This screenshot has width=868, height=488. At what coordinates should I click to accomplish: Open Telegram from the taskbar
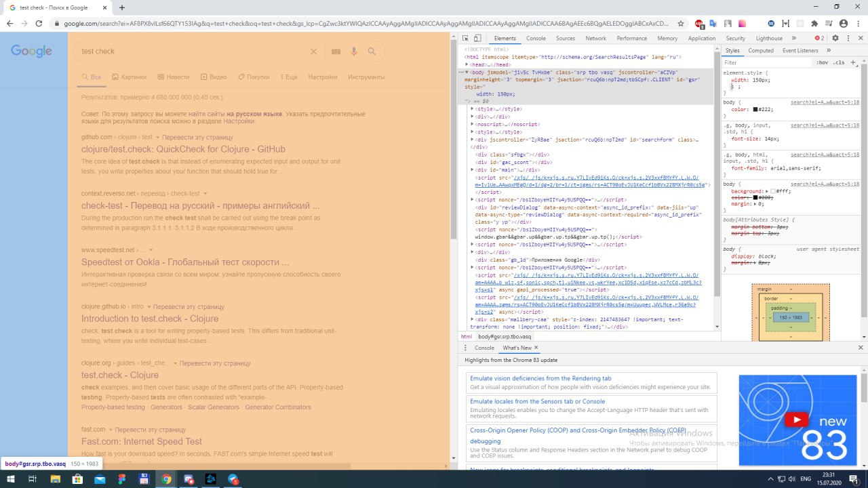[x=233, y=479]
